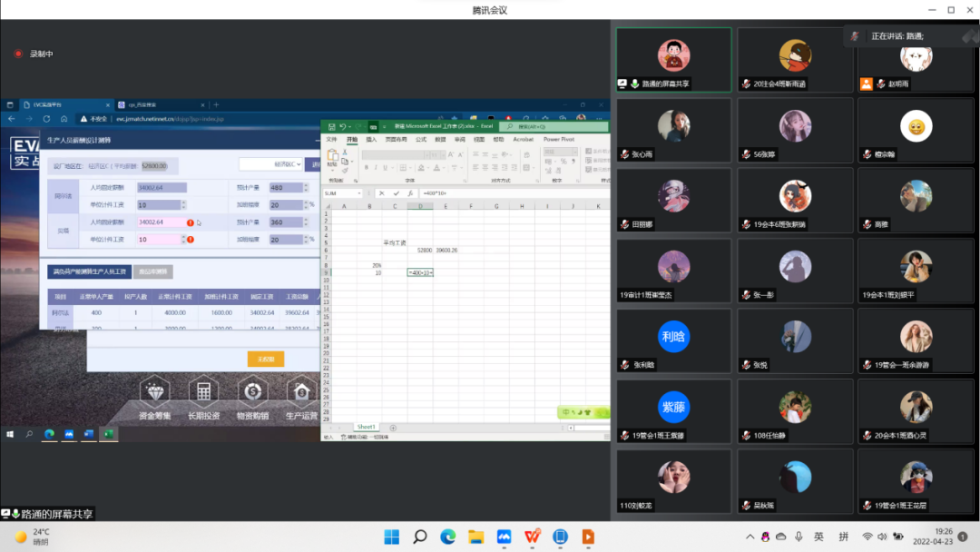The image size is (980, 552).
Task: Expand the Excel Name Box dropdown
Action: coord(360,193)
